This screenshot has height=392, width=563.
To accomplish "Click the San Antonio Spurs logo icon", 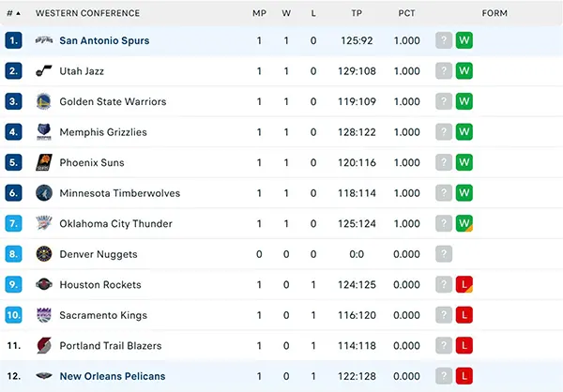I will 44,40.
